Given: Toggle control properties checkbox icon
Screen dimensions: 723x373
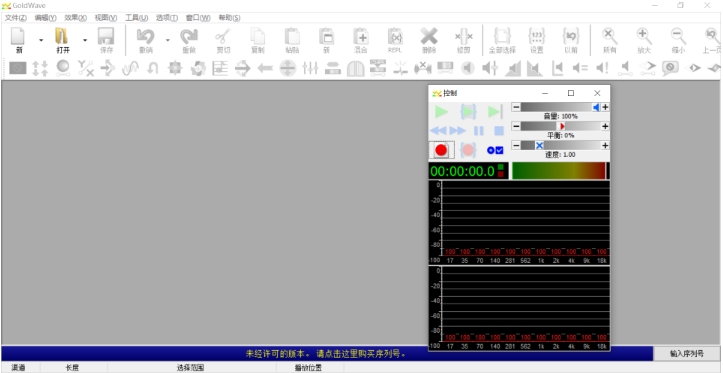Looking at the screenshot, I should [495, 150].
